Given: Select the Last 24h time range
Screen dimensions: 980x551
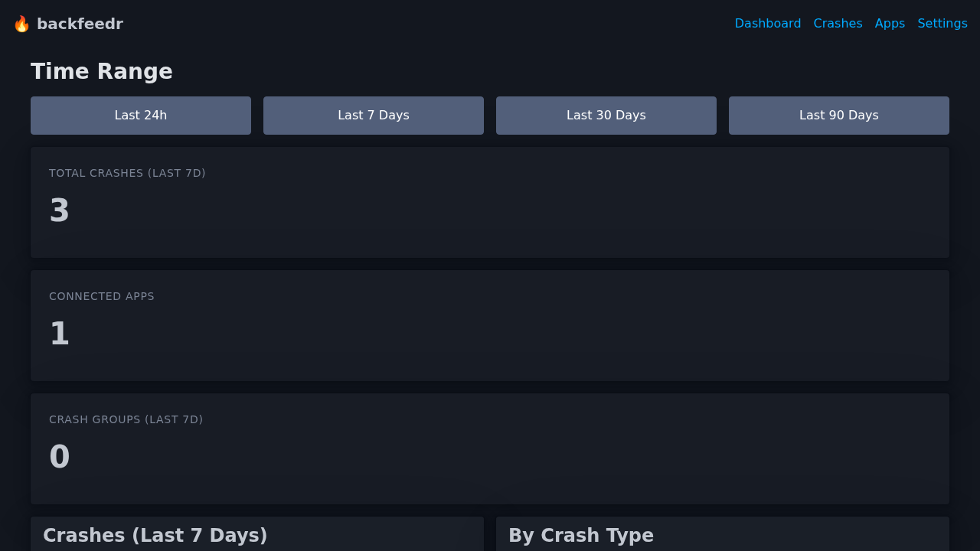Looking at the screenshot, I should coord(140,115).
